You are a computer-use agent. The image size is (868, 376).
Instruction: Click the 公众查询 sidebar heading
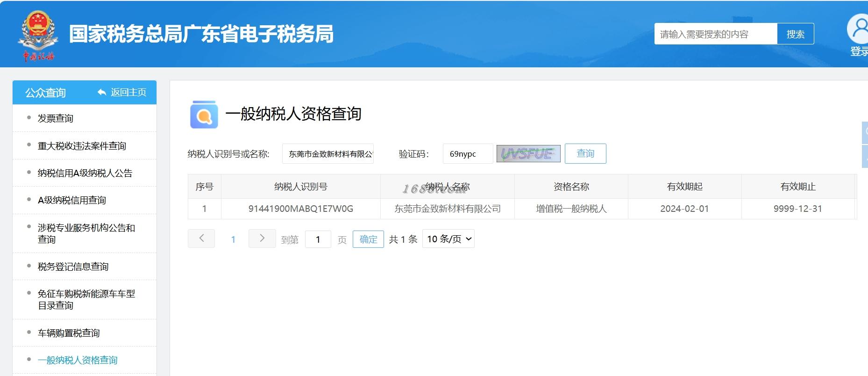tap(45, 93)
